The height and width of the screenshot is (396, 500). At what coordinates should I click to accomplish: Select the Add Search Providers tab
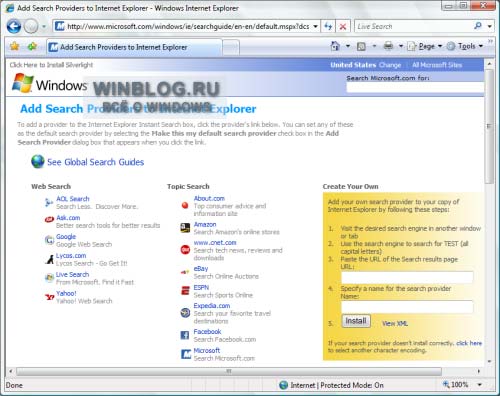tap(134, 47)
